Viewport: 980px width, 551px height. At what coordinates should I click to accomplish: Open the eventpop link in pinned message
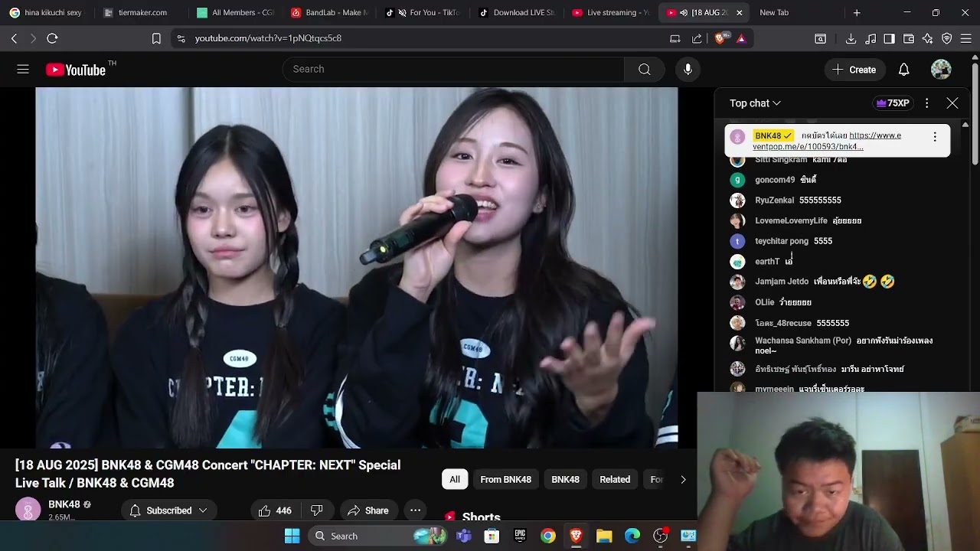pos(827,141)
